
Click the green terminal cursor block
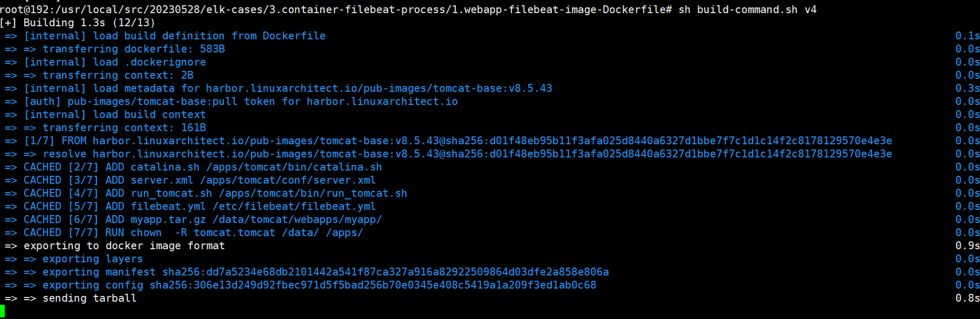tap(3, 312)
